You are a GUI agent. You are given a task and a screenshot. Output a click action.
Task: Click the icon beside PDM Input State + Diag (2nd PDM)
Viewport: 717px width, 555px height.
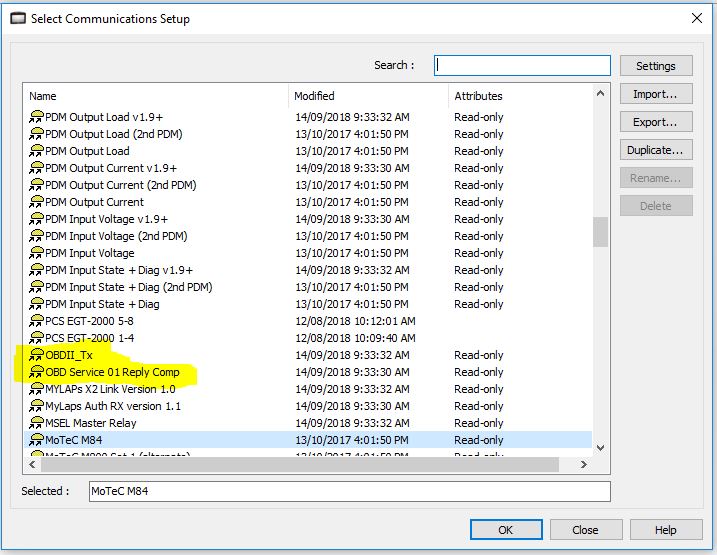point(37,287)
